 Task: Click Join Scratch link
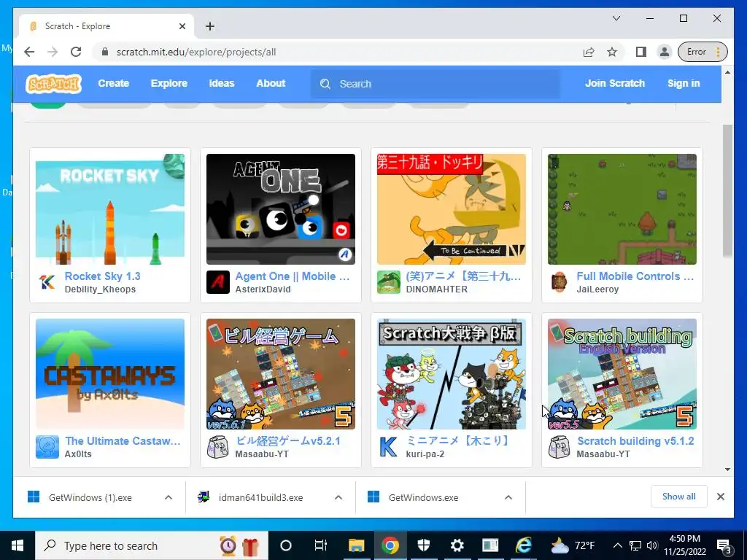point(614,83)
